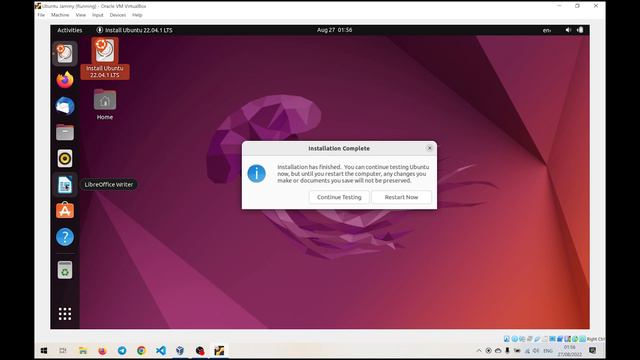This screenshot has height=360, width=640.
Task: Click the battery icon in Ubuntu top bar
Action: pos(580,30)
